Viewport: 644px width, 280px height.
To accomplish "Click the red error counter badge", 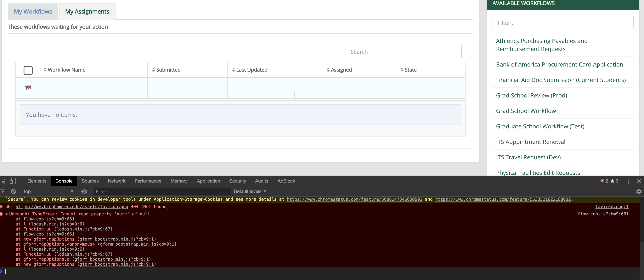I will click(604, 181).
